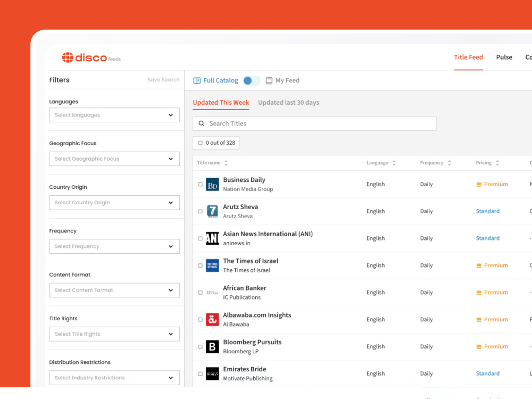Click Emirates Bride logo thumbnail
The image size is (532, 399).
(x=212, y=374)
